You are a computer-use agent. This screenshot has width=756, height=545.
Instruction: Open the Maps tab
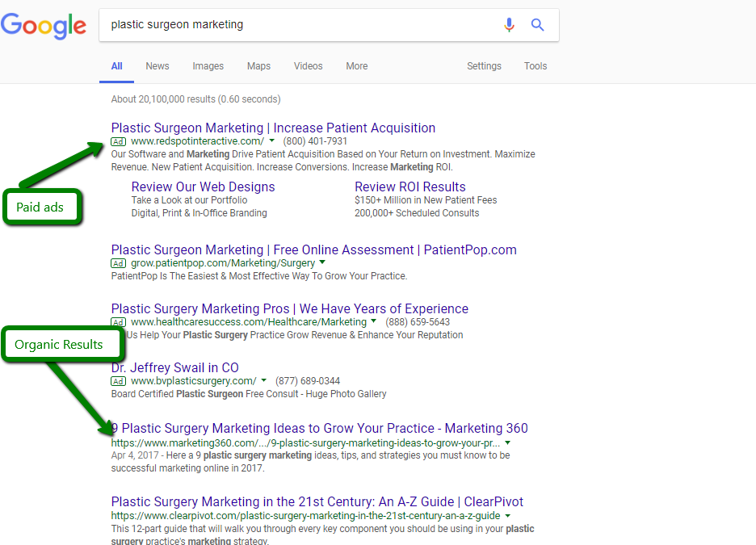click(258, 66)
